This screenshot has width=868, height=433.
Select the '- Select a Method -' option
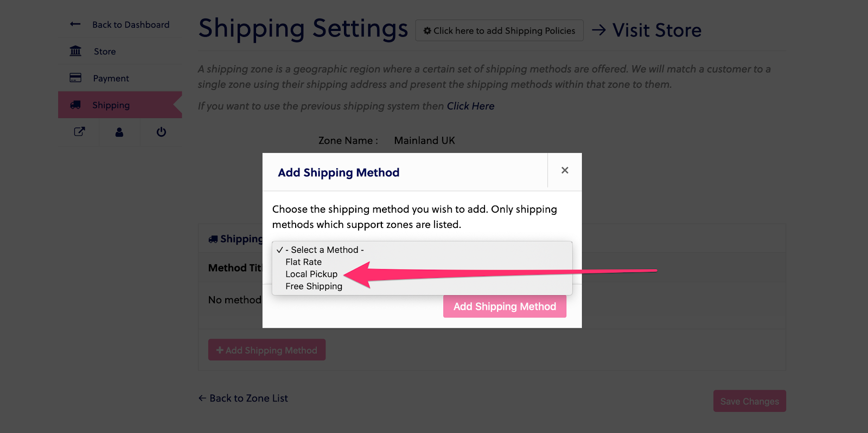tap(324, 250)
